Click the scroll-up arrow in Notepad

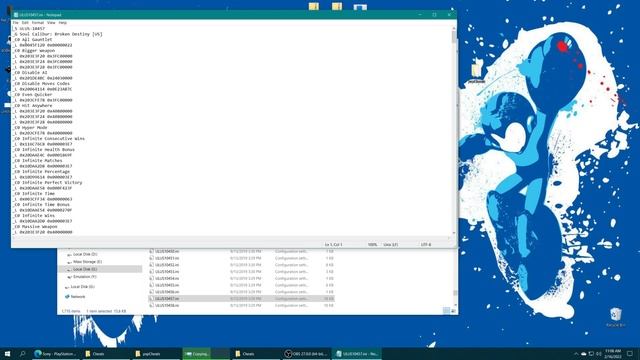click(x=454, y=28)
